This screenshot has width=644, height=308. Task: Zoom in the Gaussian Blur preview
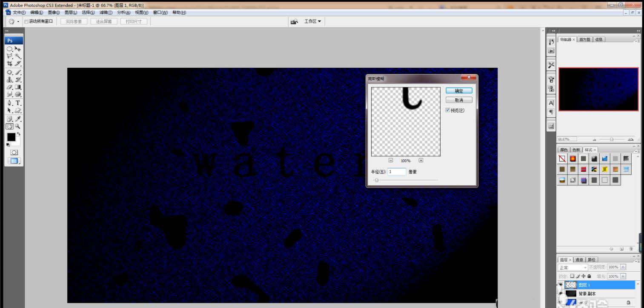click(421, 161)
